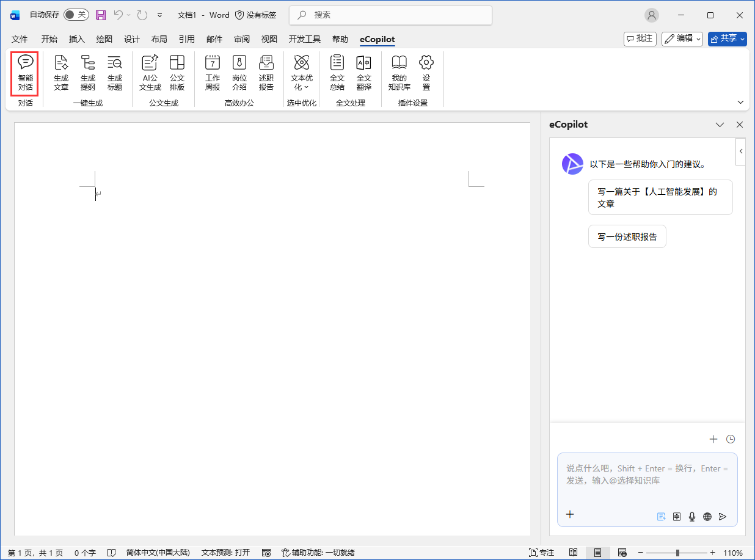Image resolution: width=755 pixels, height=560 pixels.
Task: Open the 编辑 mode dropdown
Action: point(682,39)
